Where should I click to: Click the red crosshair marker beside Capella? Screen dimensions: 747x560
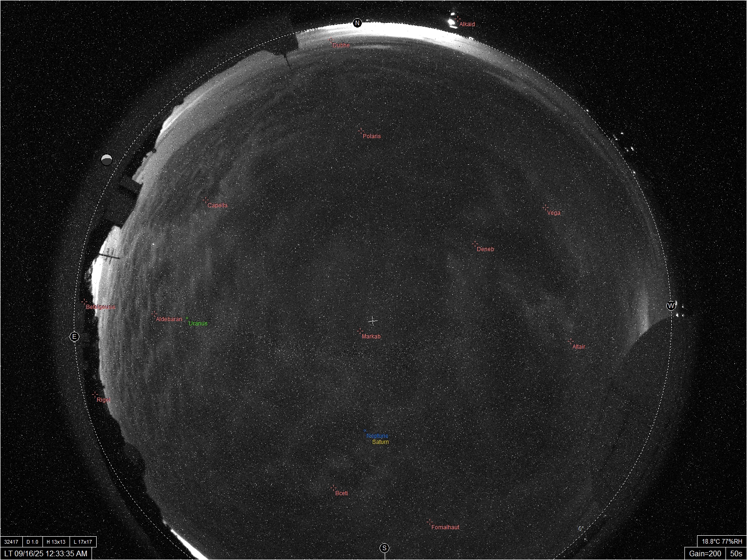click(x=205, y=200)
